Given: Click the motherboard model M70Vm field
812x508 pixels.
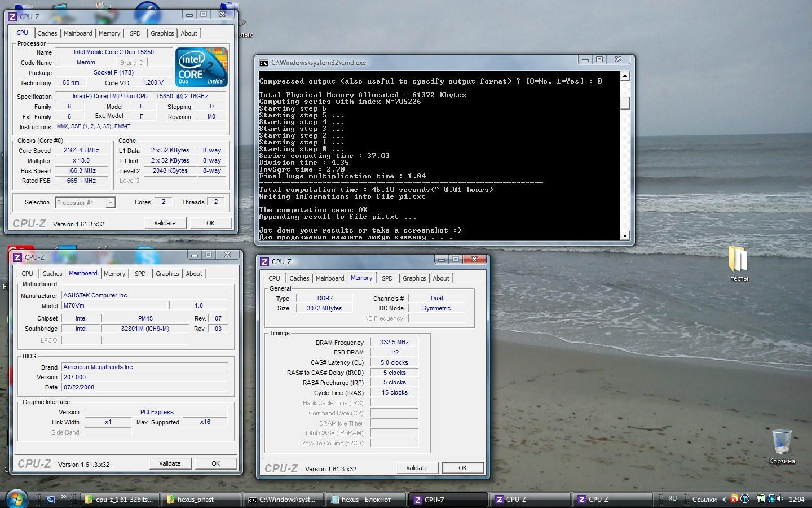Looking at the screenshot, I should 114,305.
